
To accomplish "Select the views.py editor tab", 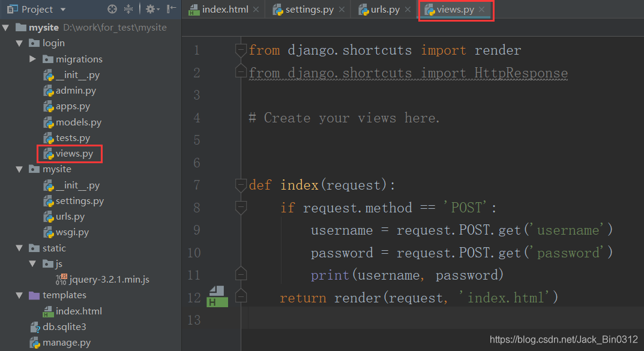I will (455, 10).
